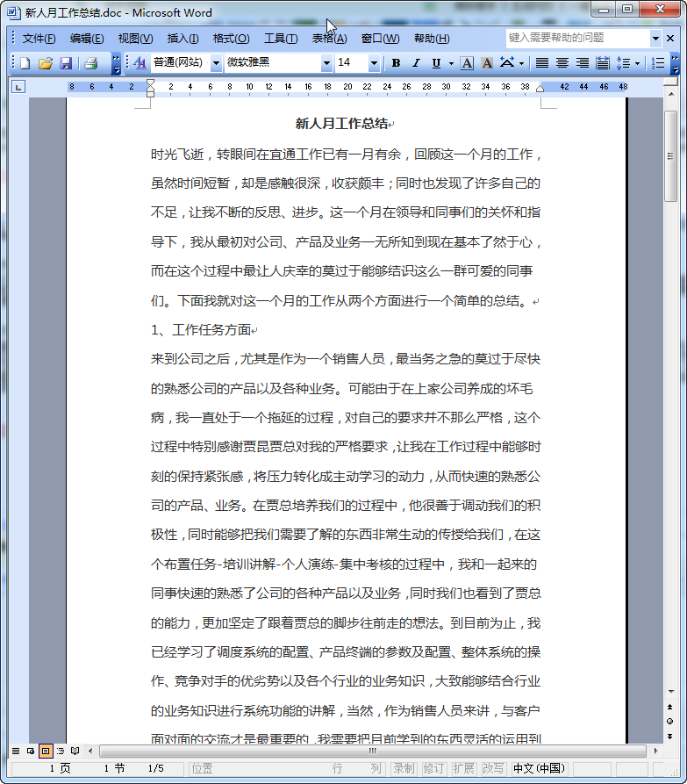The width and height of the screenshot is (687, 784).
Task: Click the select browse object button
Action: [670, 721]
